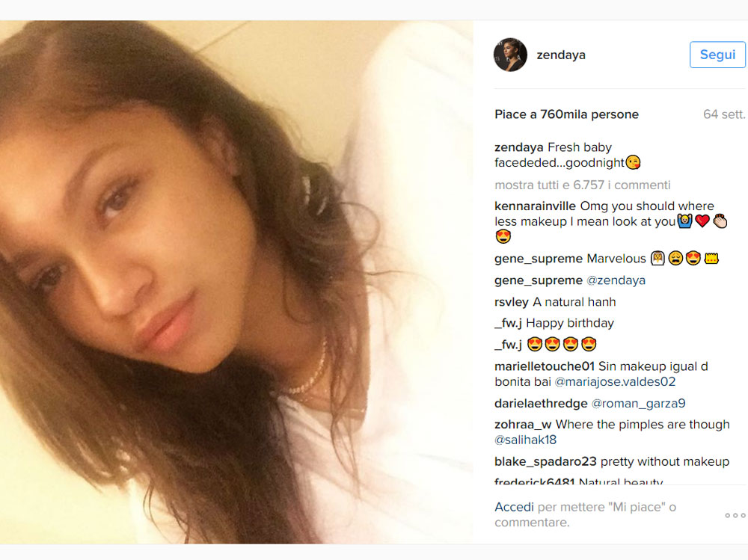Open marielletouche01's profile
748x560 pixels.
point(545,367)
